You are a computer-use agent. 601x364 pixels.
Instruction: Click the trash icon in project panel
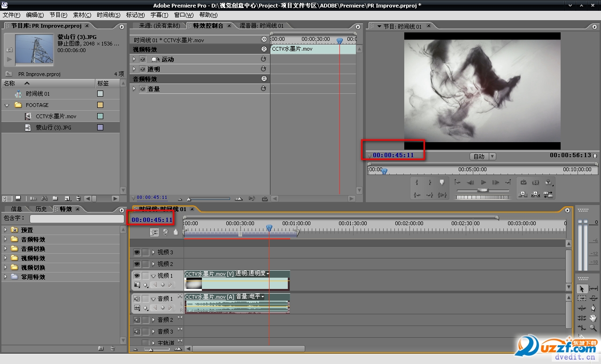78,198
